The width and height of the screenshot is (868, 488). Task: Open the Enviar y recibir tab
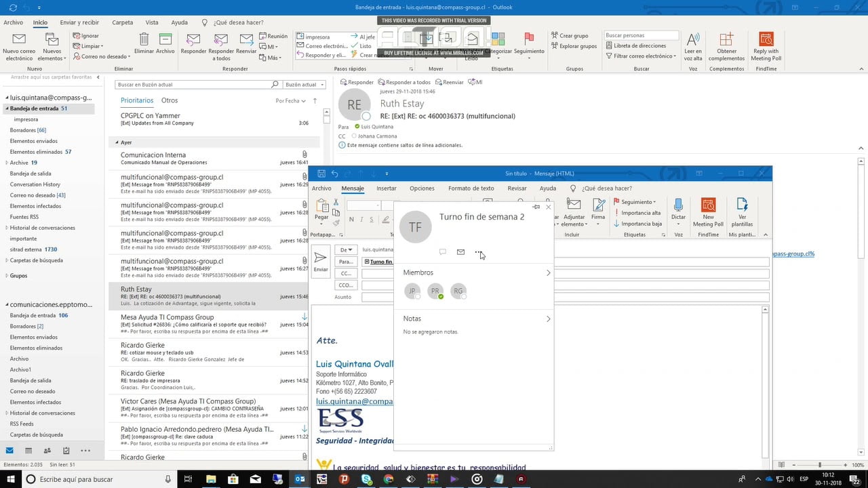click(79, 22)
